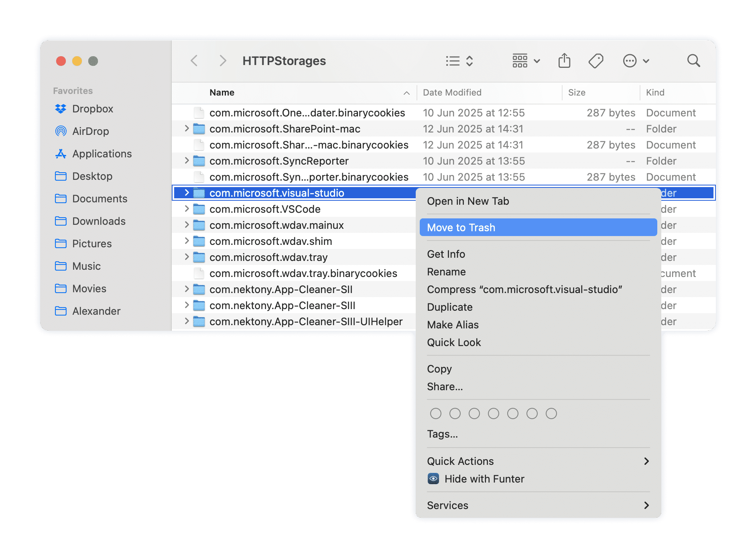Expand the com.microsoft.VSCode folder disclosure triangle

[187, 209]
